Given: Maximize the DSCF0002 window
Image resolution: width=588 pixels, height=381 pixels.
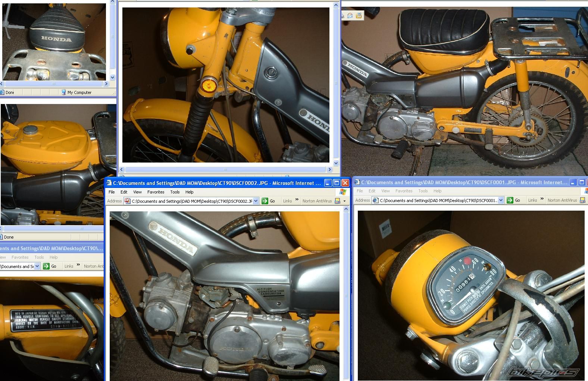Looking at the screenshot, I should 337,183.
